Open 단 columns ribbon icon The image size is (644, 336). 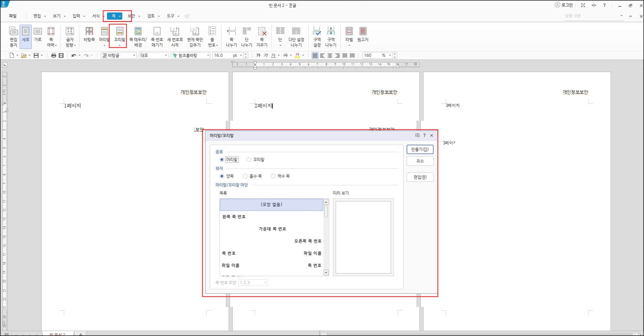pyautogui.click(x=280, y=37)
